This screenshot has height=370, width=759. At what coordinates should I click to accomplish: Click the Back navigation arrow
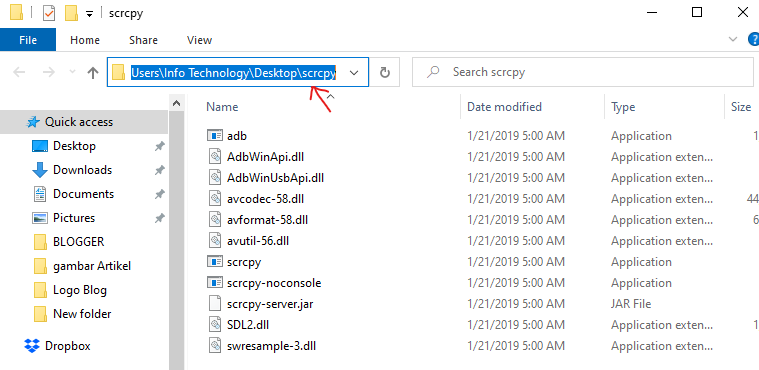[x=19, y=73]
